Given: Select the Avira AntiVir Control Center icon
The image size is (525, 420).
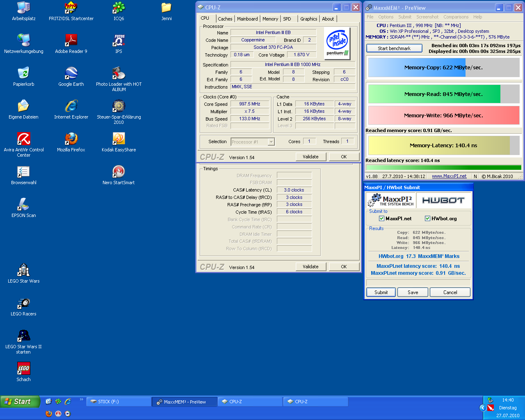Looking at the screenshot, I should point(23,145).
